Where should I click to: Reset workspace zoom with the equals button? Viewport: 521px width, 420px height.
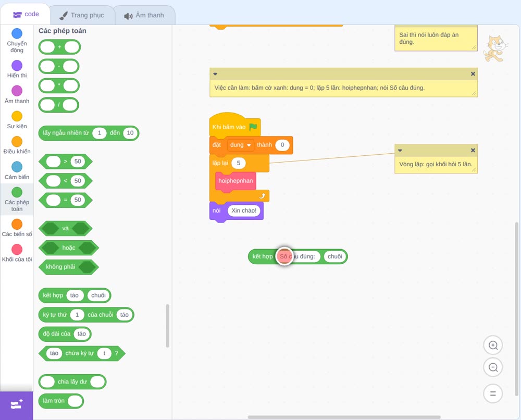click(x=493, y=393)
